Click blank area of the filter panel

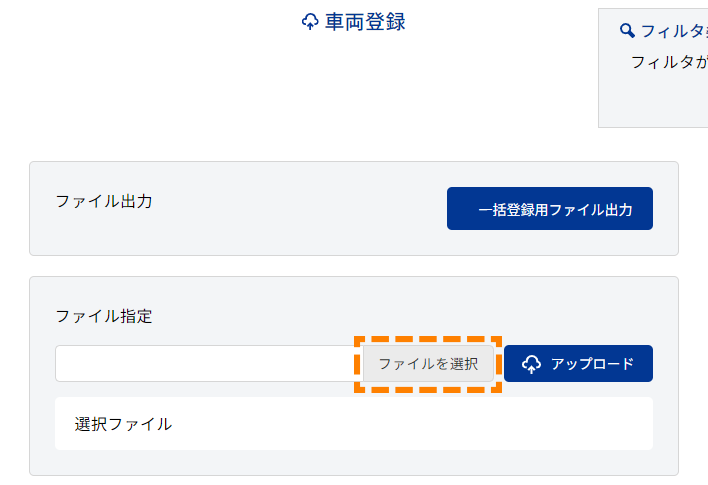[655, 100]
